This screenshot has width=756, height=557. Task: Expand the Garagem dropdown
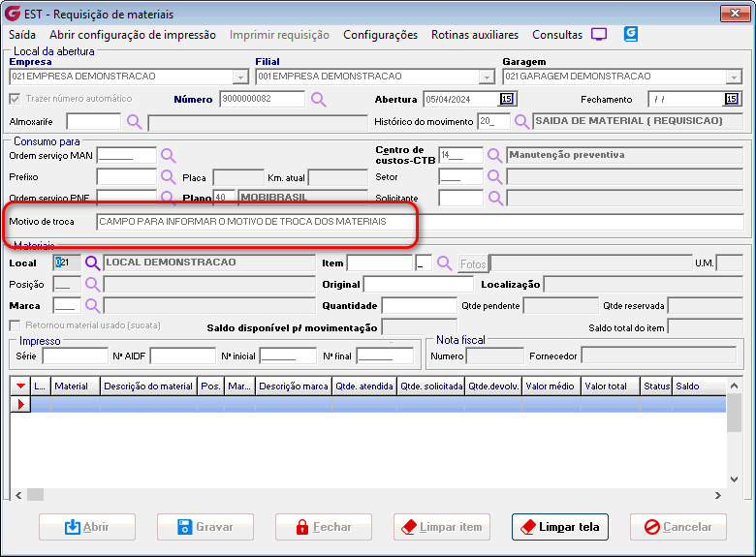point(734,77)
